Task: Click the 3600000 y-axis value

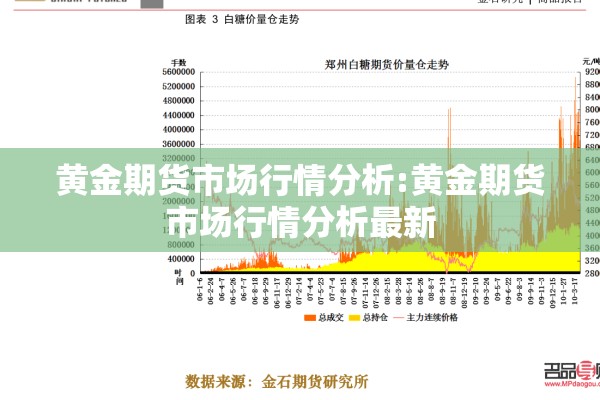Action: (179, 144)
